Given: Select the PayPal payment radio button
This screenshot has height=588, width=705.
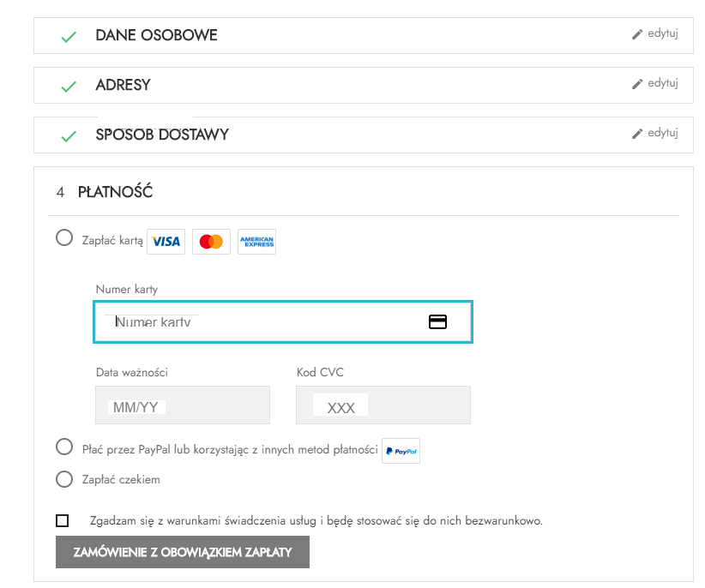Looking at the screenshot, I should [64, 447].
